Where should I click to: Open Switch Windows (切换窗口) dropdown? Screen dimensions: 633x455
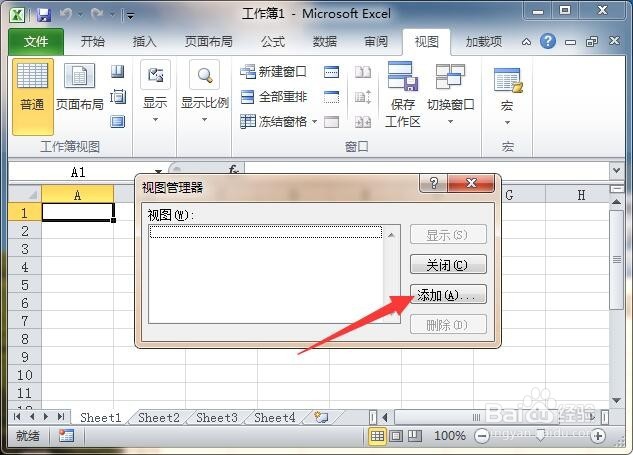pyautogui.click(x=451, y=94)
